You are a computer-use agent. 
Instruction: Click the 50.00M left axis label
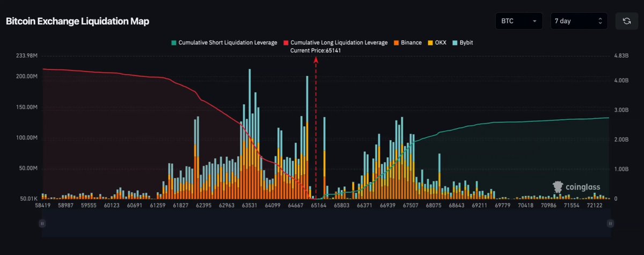(x=27, y=168)
